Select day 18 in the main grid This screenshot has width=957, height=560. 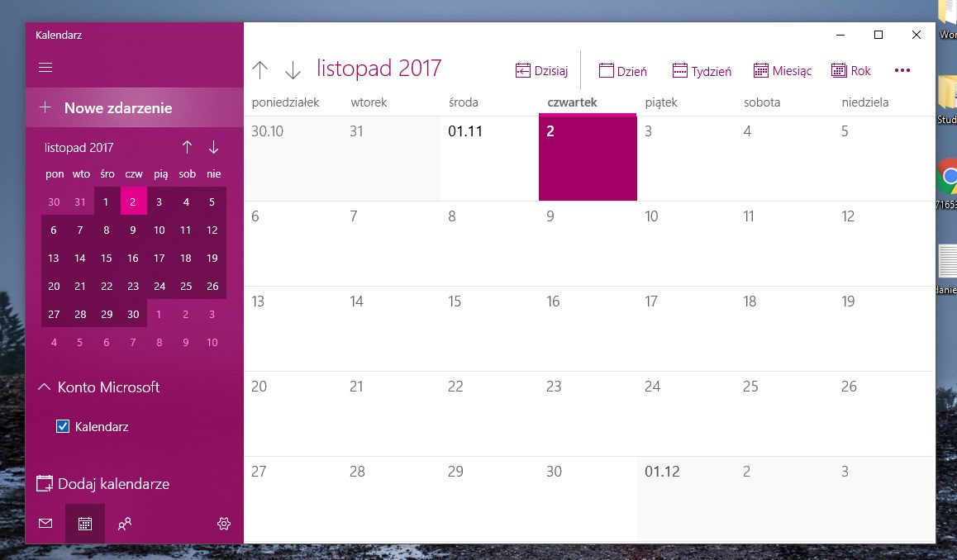(x=784, y=328)
